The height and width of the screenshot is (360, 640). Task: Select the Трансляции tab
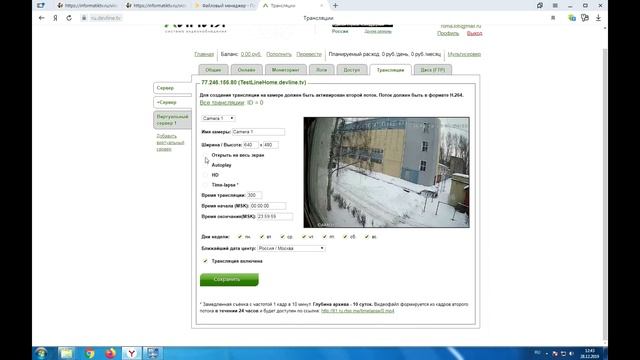(391, 70)
